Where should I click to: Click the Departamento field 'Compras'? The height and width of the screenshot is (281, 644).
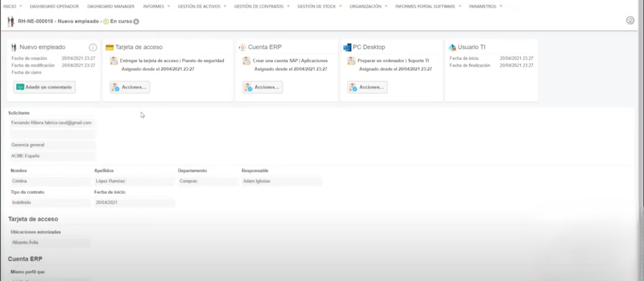pyautogui.click(x=208, y=181)
